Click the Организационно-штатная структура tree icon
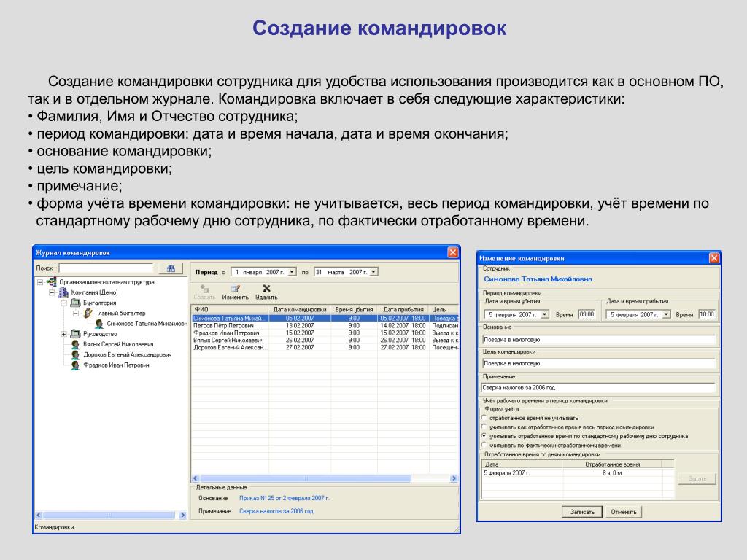 point(52,282)
